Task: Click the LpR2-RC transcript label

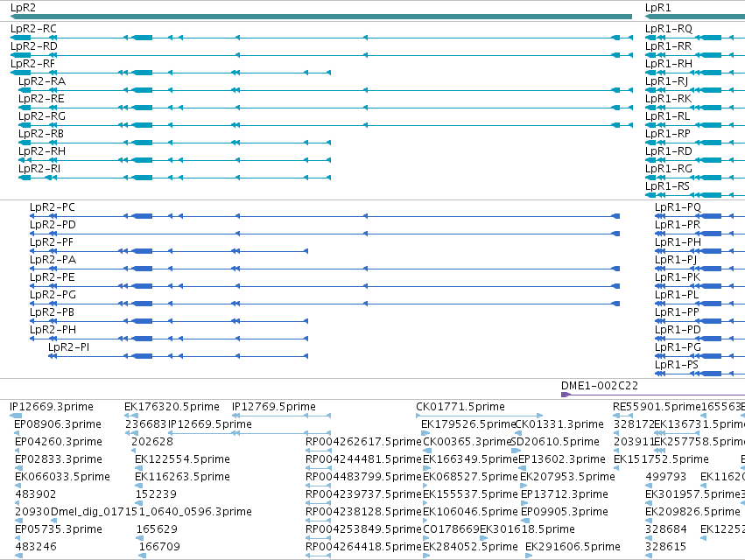Action: (x=33, y=29)
